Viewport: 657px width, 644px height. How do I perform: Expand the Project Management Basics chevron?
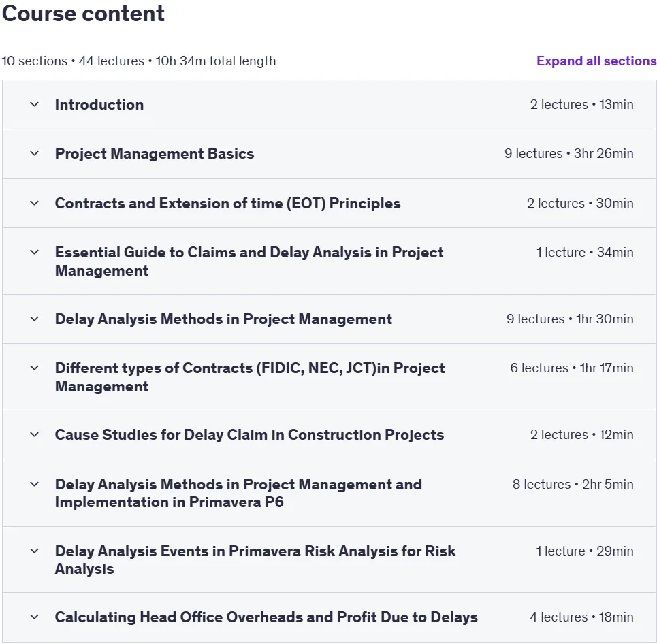(34, 153)
